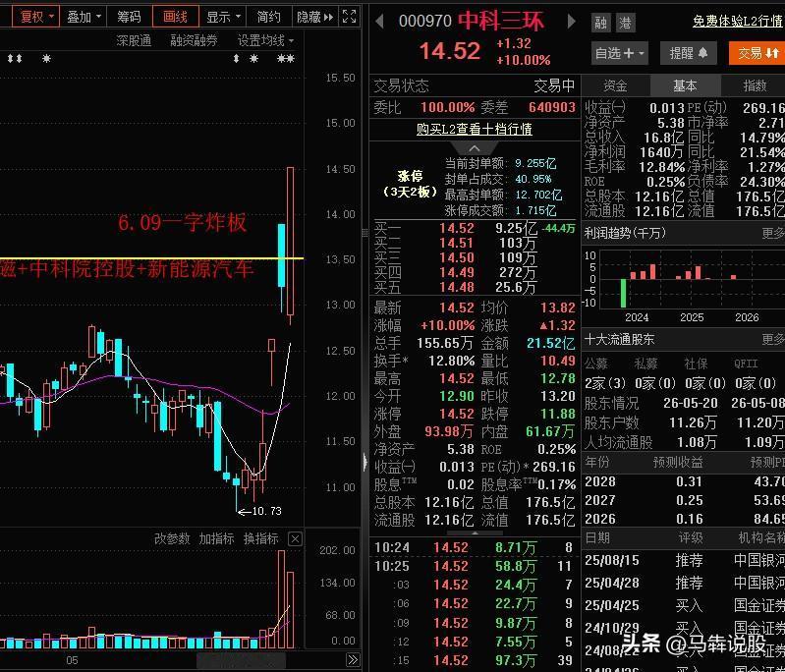Click the splitter grip between chart and quotes
The image size is (785, 672).
pyautogui.click(x=365, y=232)
